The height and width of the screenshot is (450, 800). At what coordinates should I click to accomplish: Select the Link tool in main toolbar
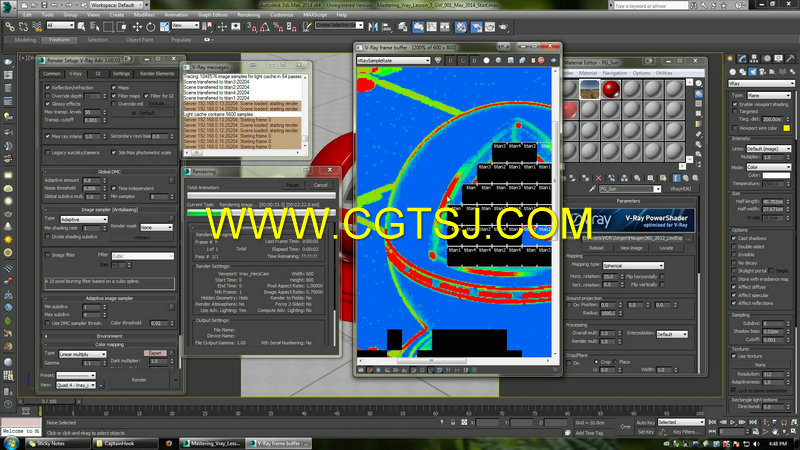(10, 27)
